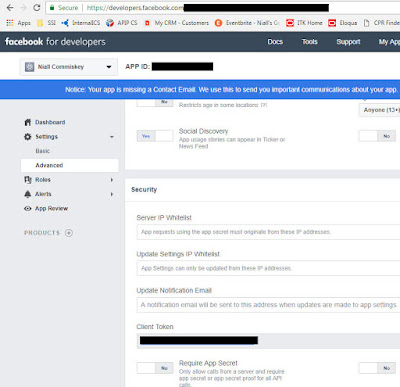The width and height of the screenshot is (400, 387).
Task: Click the Roles icon in sidebar
Action: tap(28, 180)
